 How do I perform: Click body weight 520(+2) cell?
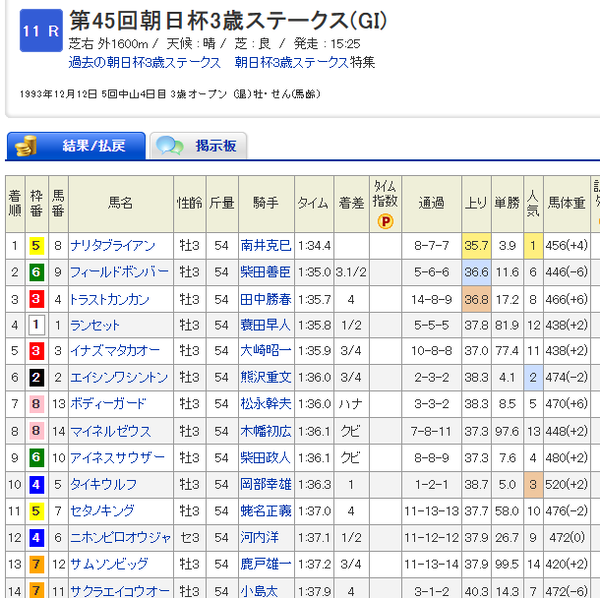click(566, 484)
